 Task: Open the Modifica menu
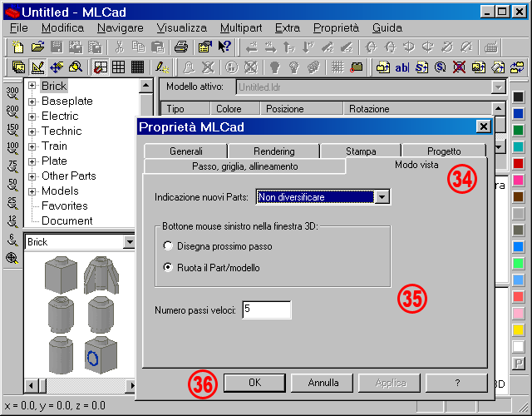(x=63, y=27)
